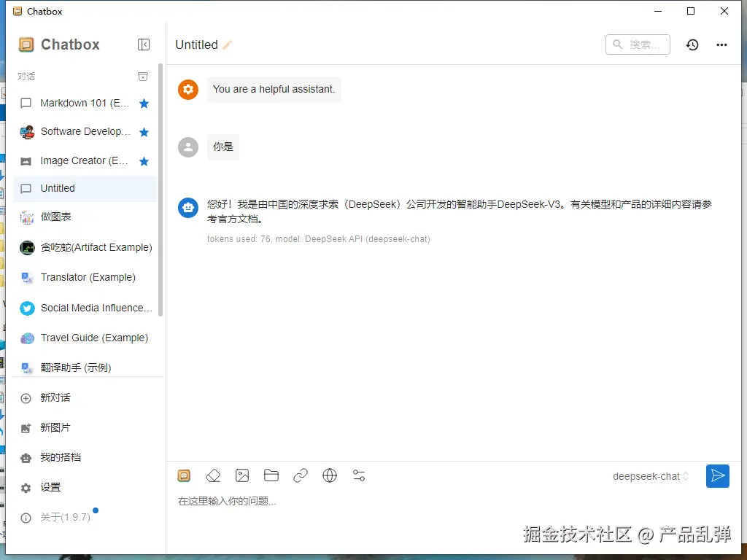Screen dimensions: 747x560
Task: Open 我的搭档 copilots
Action: 85,458
